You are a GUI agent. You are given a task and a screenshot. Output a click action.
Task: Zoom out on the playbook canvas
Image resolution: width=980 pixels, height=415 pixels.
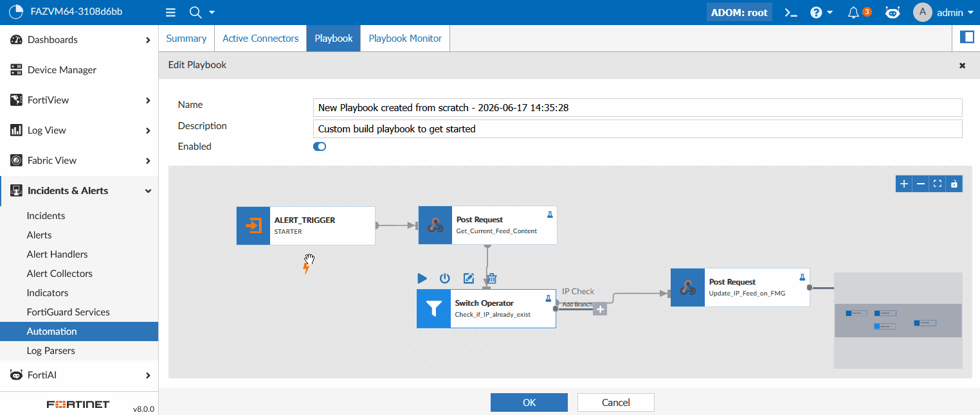click(x=921, y=184)
